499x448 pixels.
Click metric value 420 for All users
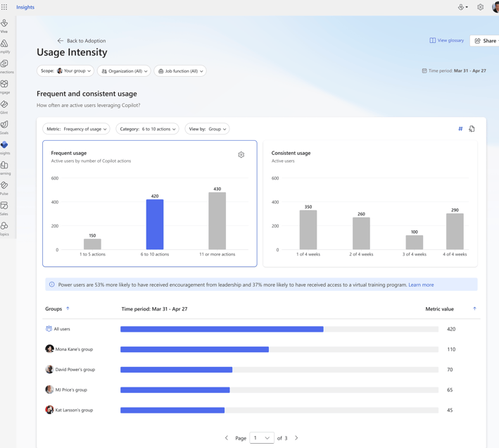pyautogui.click(x=451, y=329)
